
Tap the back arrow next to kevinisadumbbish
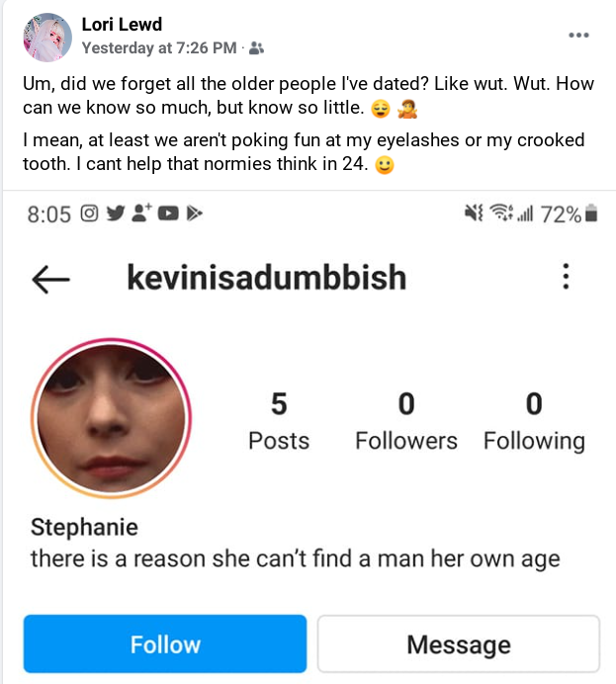click(50, 279)
